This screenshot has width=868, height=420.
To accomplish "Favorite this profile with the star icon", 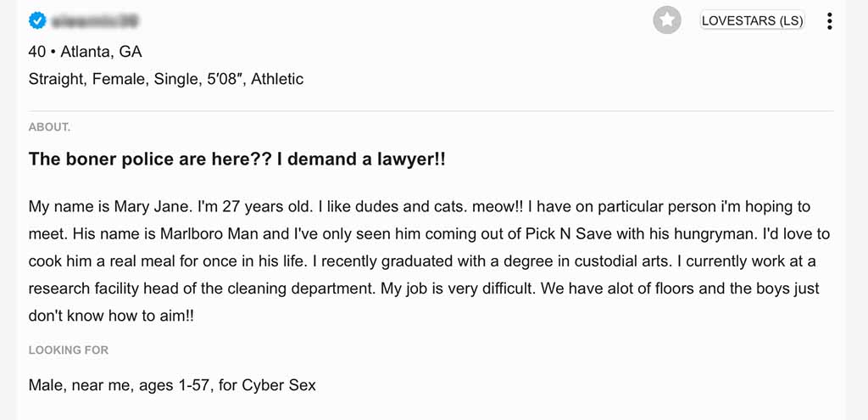I will click(667, 20).
